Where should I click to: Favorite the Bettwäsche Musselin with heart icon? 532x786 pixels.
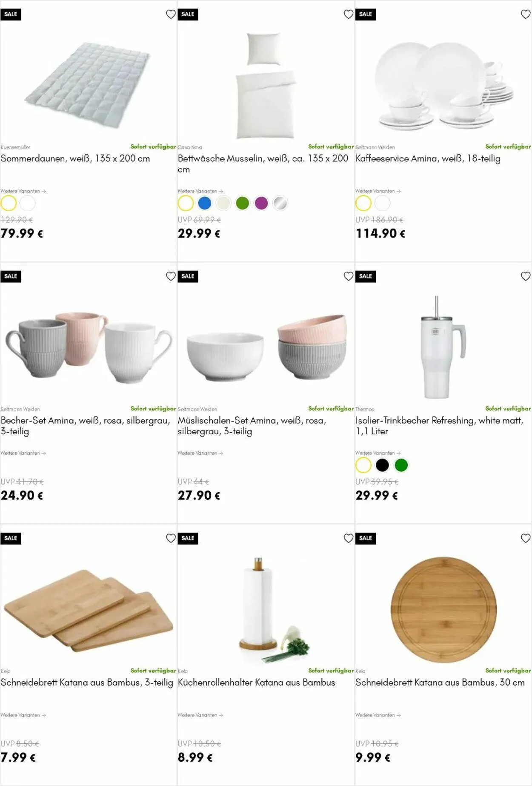pyautogui.click(x=349, y=14)
